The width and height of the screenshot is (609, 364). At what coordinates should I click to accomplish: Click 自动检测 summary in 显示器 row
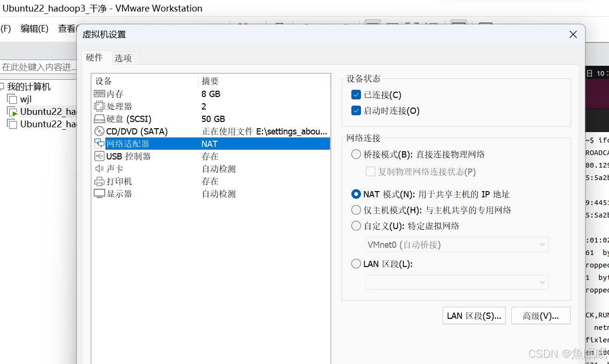[x=219, y=194]
